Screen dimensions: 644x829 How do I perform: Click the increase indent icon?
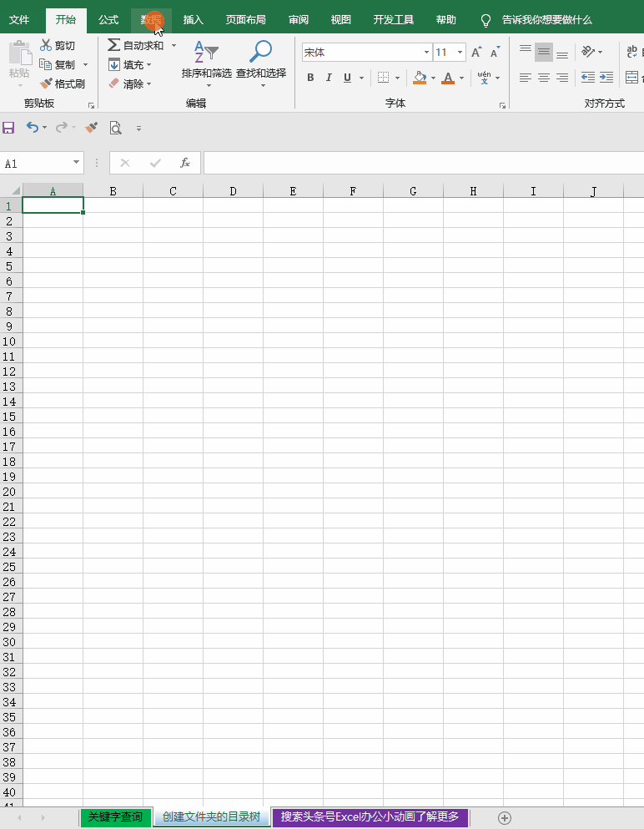(606, 78)
